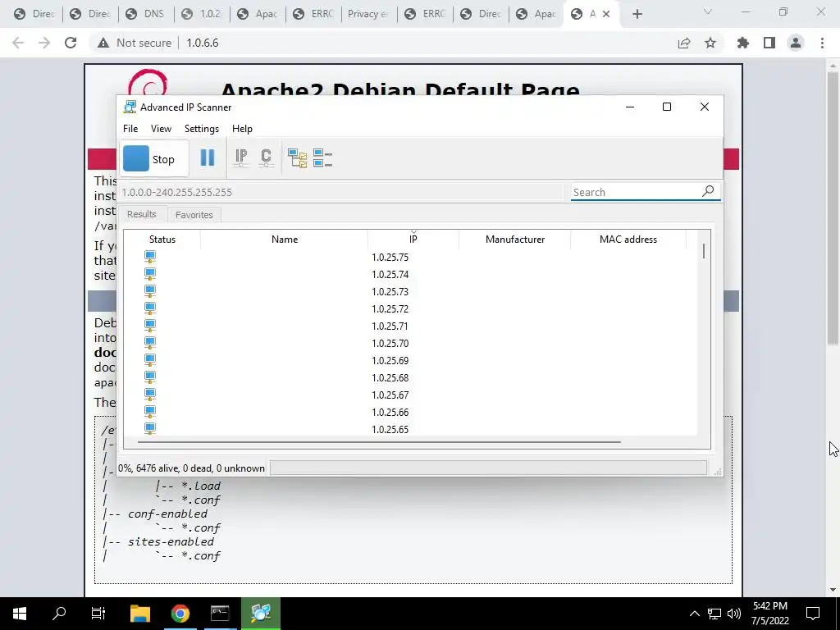Switch to the DNS browser tab
The width and height of the screenshot is (840, 630).
coord(146,14)
